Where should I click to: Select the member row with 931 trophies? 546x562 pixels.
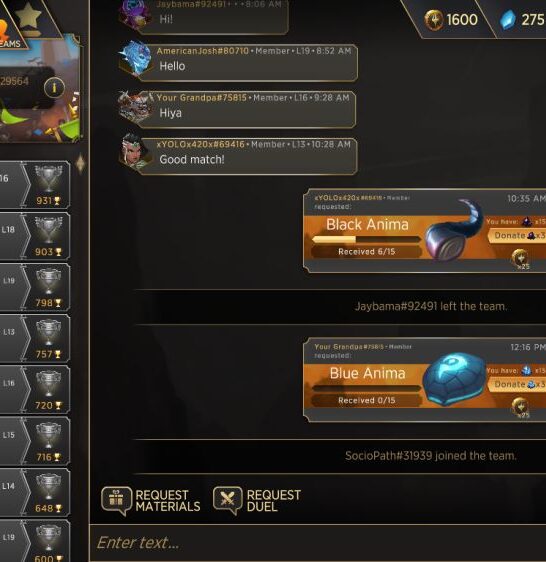pyautogui.click(x=35, y=185)
